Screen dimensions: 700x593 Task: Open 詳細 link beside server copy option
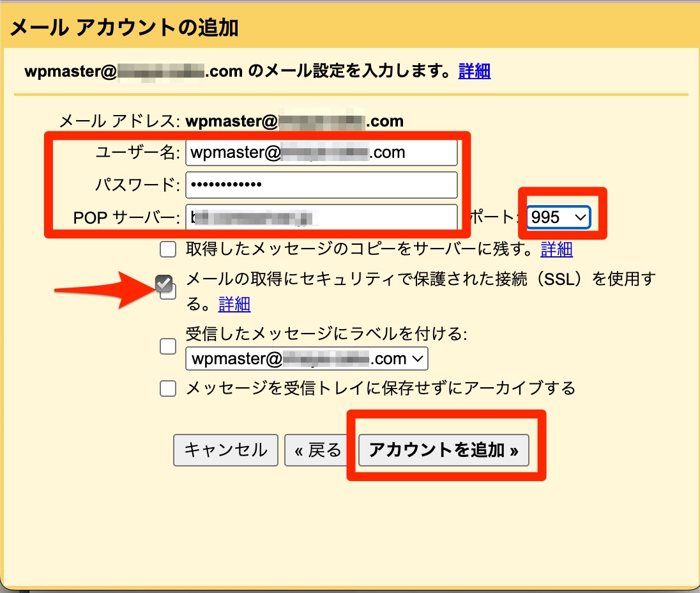click(557, 249)
